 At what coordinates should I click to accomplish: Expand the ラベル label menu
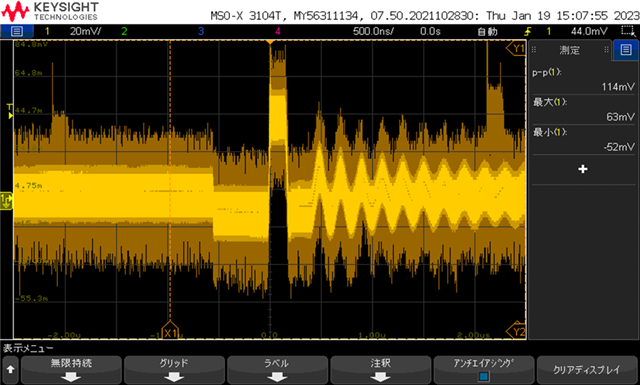pos(277,370)
